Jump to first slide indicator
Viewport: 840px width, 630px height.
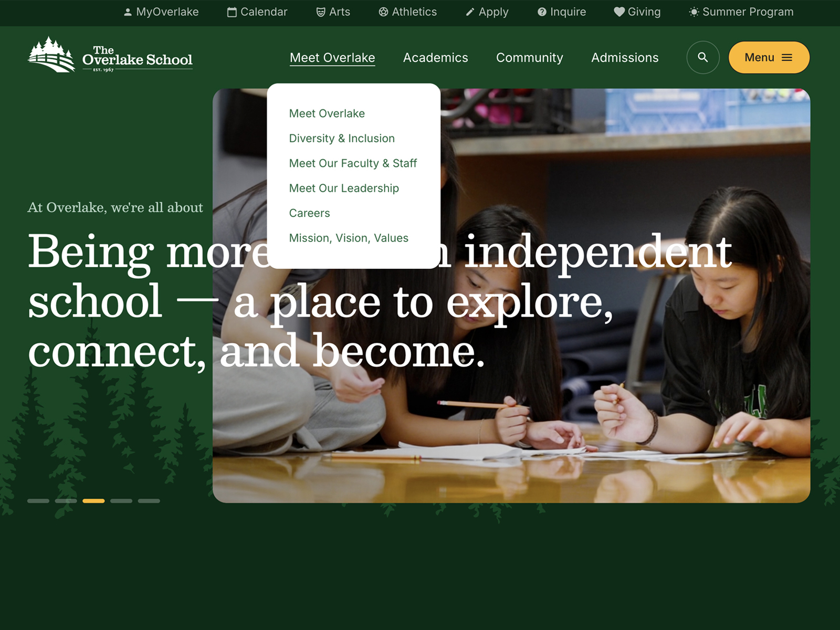click(x=38, y=501)
